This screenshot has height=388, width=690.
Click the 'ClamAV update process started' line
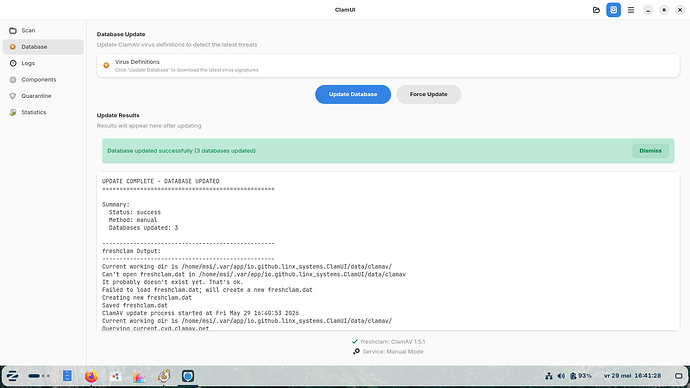(200, 313)
